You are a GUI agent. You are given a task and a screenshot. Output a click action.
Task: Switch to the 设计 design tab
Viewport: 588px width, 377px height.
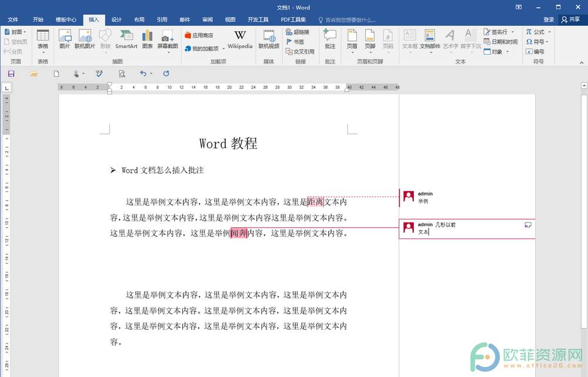tap(116, 19)
